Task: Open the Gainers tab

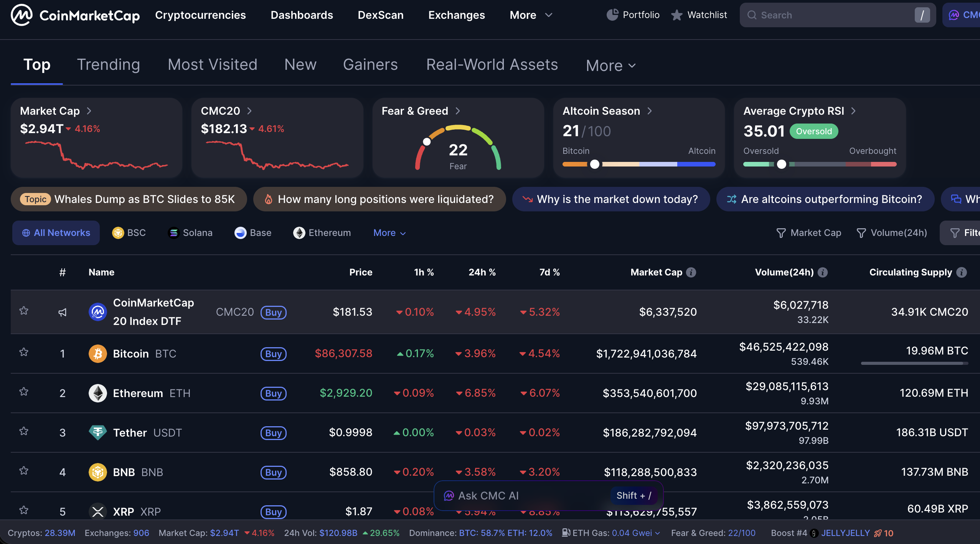Action: (370, 64)
